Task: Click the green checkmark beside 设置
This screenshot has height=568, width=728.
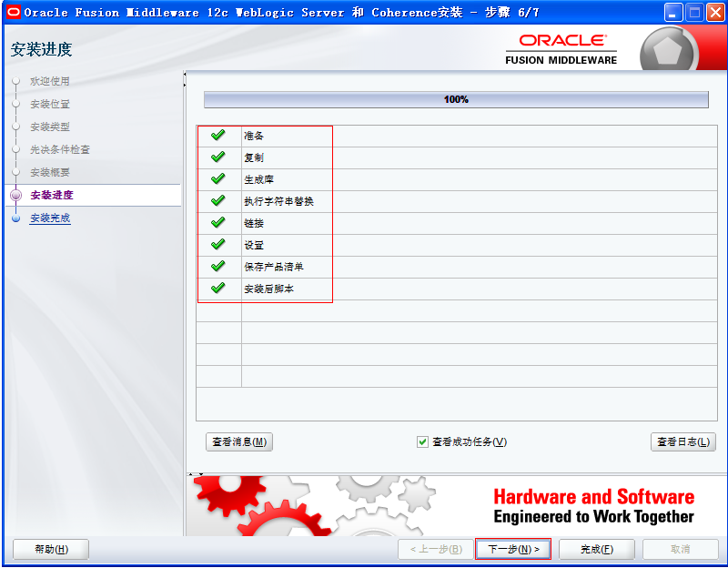Action: click(217, 244)
